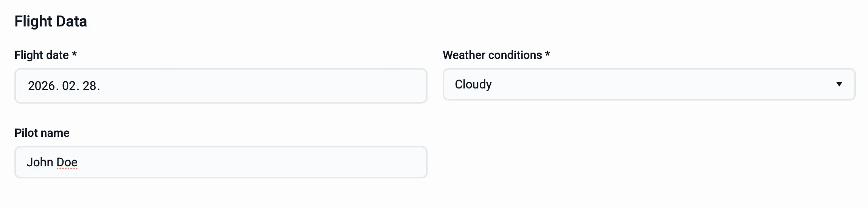Select the month 02 in Flight date
The width and height of the screenshot is (868, 217).
click(x=69, y=86)
